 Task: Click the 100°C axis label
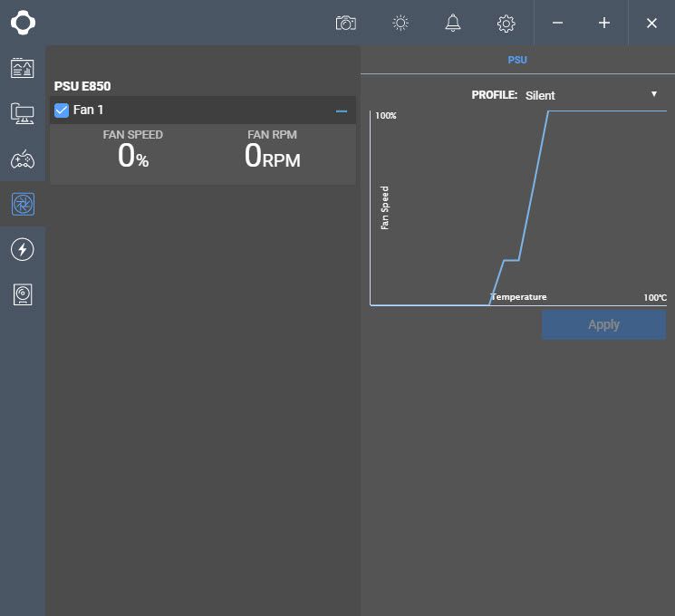(655, 297)
